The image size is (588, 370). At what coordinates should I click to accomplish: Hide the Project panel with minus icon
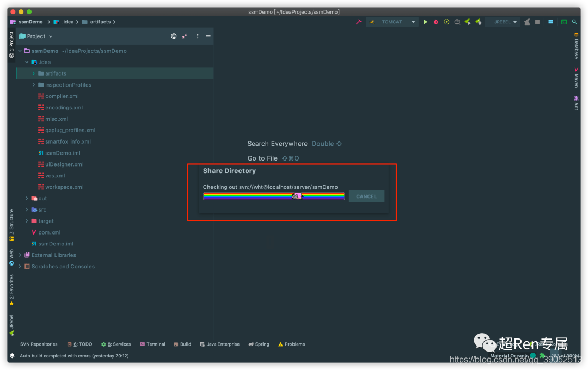click(208, 36)
